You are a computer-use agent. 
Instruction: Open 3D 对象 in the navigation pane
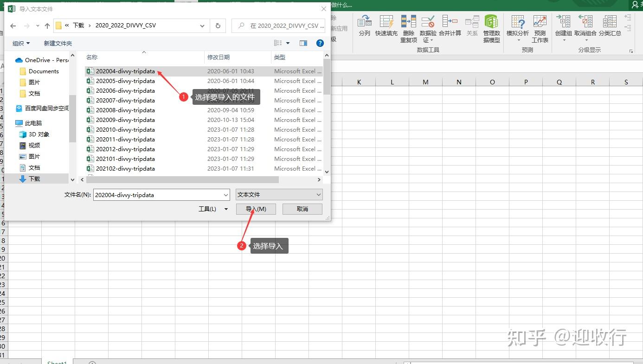point(34,134)
